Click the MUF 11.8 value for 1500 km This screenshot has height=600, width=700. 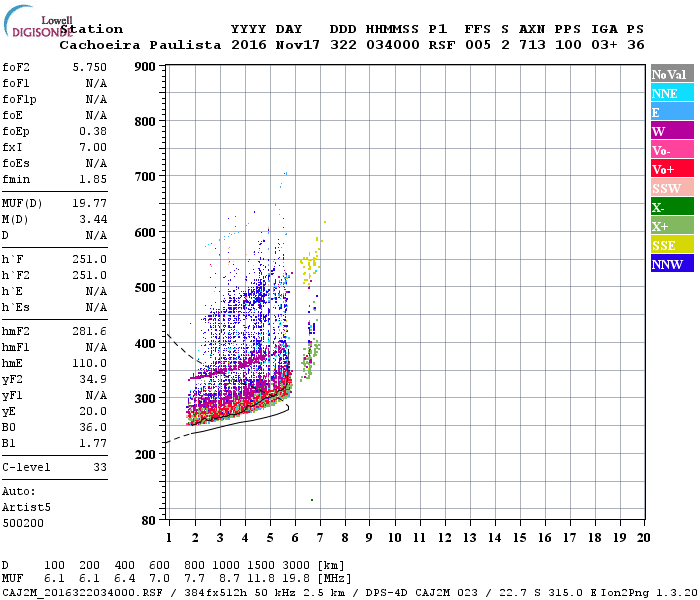pos(261,579)
